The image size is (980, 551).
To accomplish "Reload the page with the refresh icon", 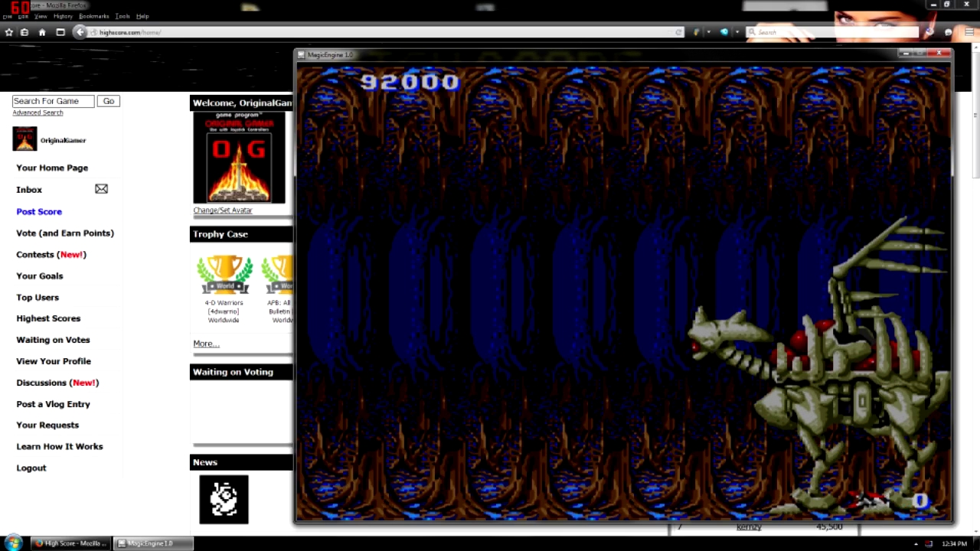I will 678,32.
